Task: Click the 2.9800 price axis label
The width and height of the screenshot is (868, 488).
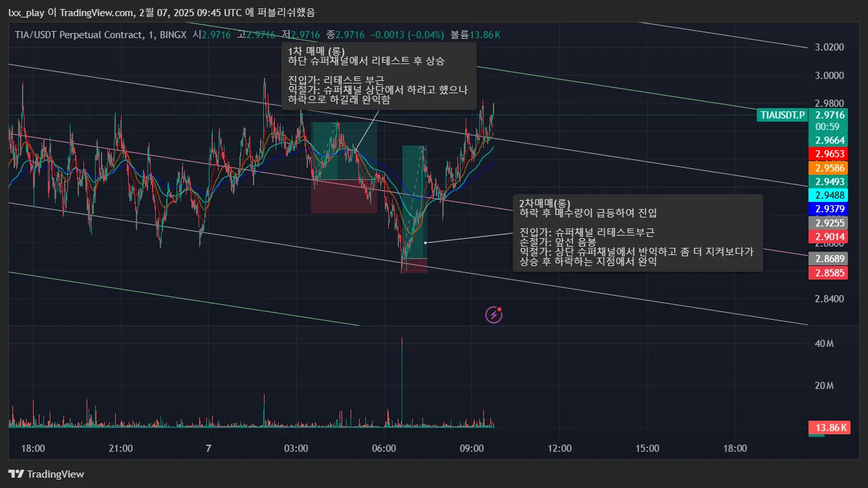Action: tap(830, 103)
